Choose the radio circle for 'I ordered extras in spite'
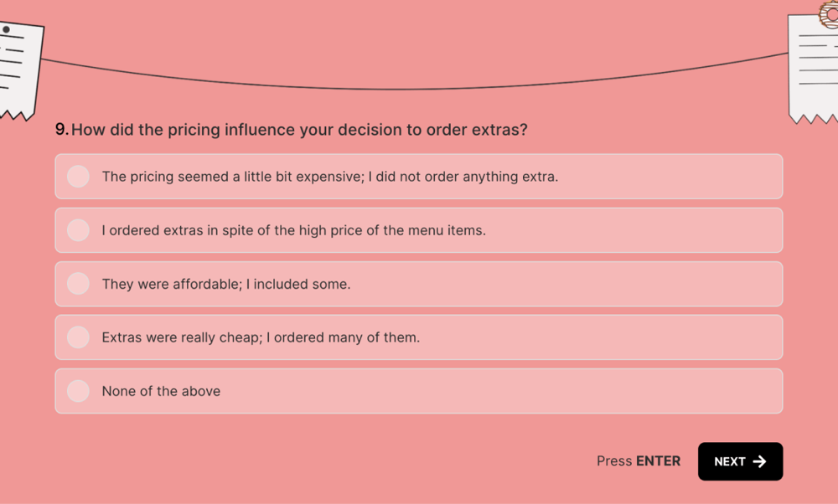 (x=78, y=230)
